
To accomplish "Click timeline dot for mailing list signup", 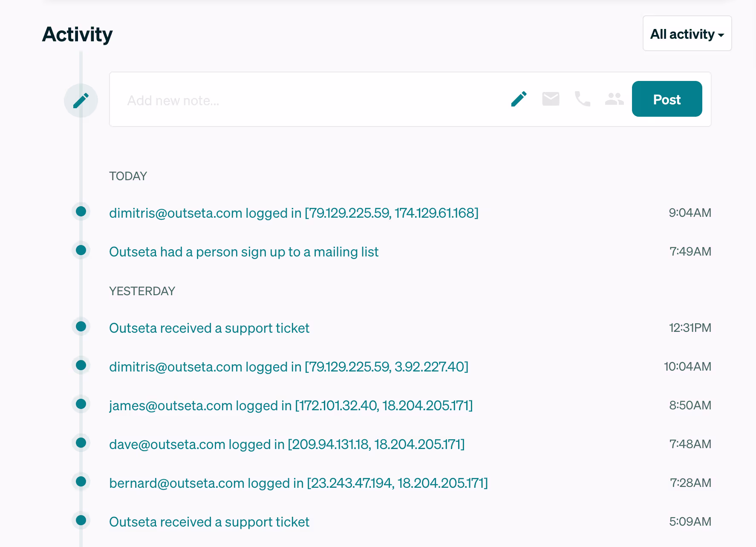I will [x=81, y=250].
